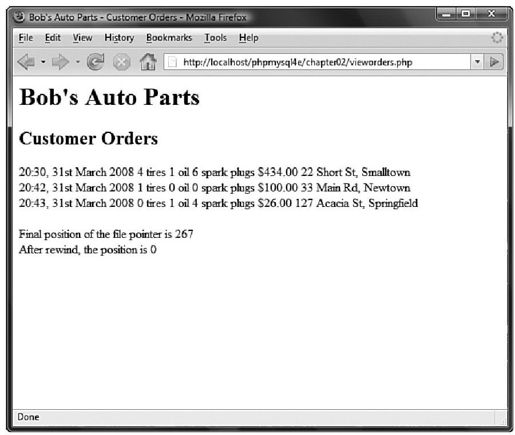Maximize the Firefox window
The image size is (515, 435).
[x=466, y=14]
